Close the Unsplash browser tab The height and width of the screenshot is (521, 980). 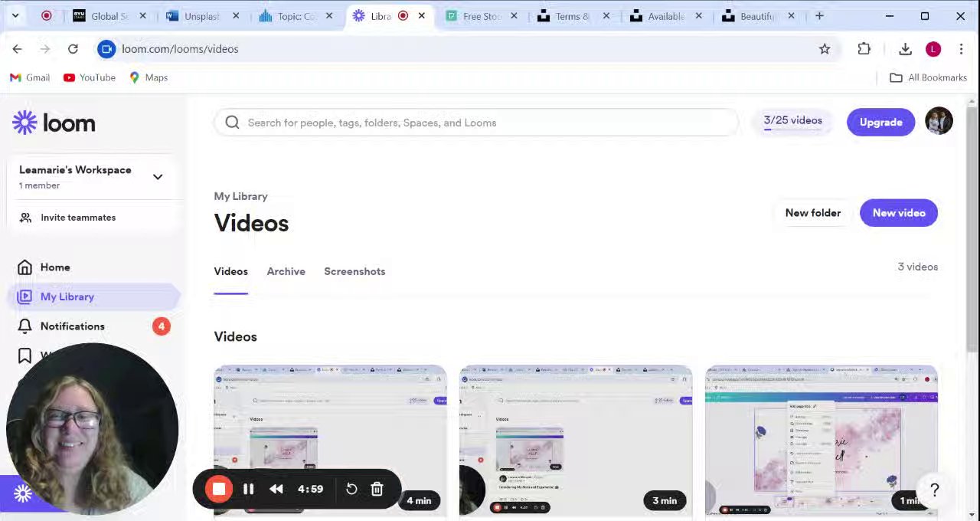236,16
